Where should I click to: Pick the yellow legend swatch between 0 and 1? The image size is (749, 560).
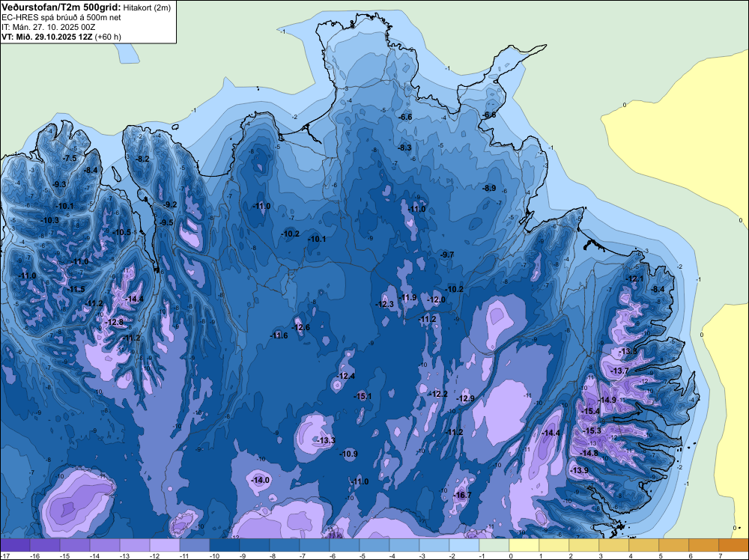coord(524,545)
